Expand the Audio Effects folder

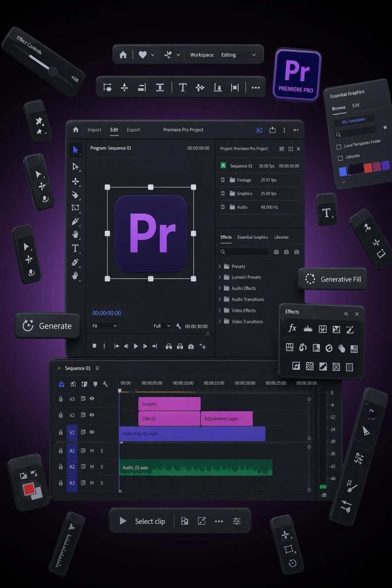pos(220,288)
